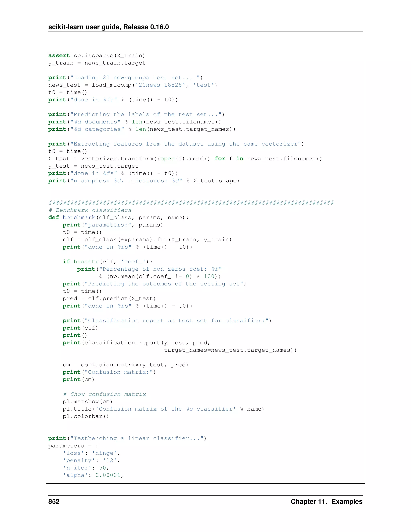Click 'Classification report on test set for classifier' line
This screenshot has width=411, height=532.
tap(167, 321)
